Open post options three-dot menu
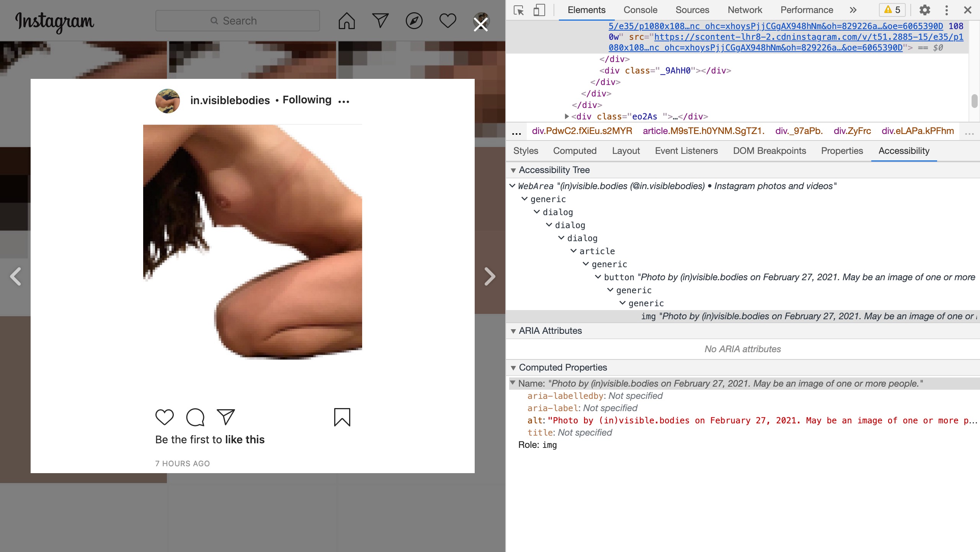 (x=344, y=101)
